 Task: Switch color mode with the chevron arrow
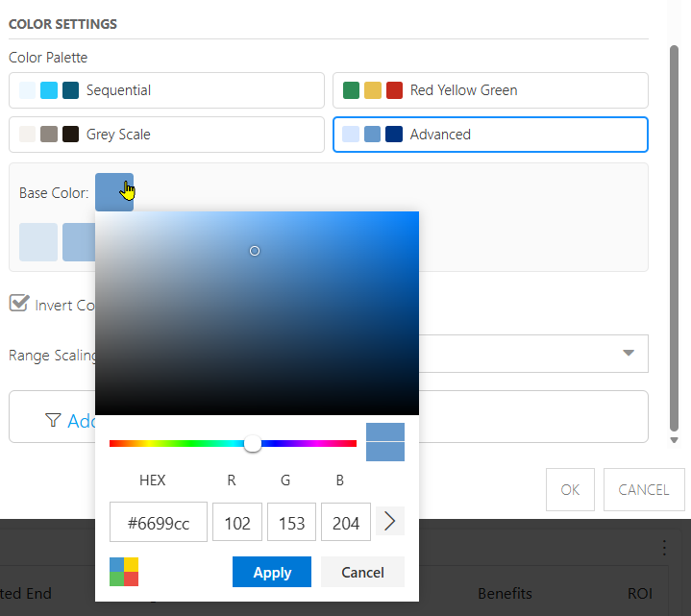(390, 521)
